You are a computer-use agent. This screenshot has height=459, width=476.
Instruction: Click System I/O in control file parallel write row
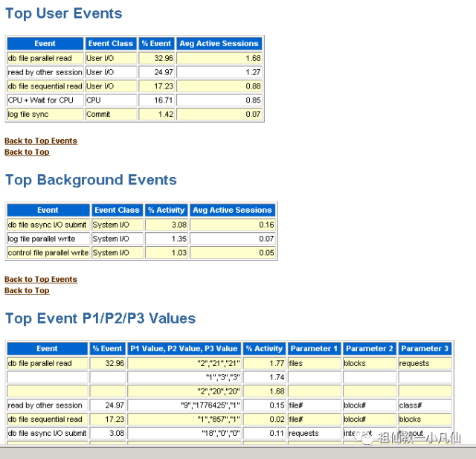pyautogui.click(x=118, y=253)
